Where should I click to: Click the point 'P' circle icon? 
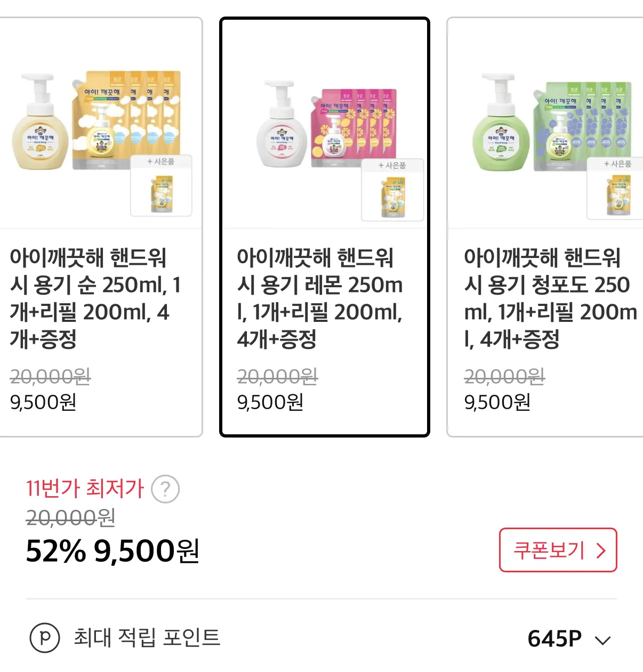(45, 637)
